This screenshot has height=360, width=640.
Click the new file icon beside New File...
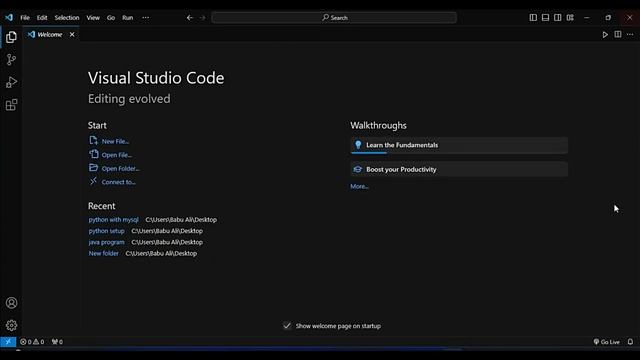click(93, 141)
